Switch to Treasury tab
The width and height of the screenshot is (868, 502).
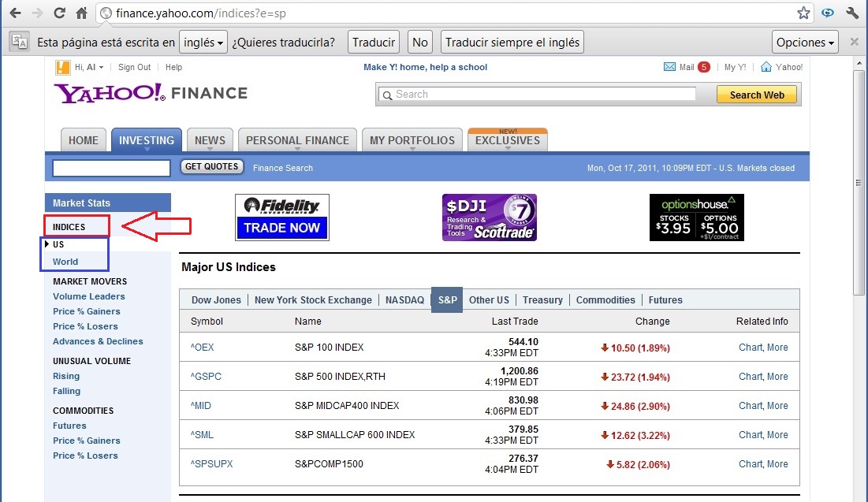pos(542,300)
